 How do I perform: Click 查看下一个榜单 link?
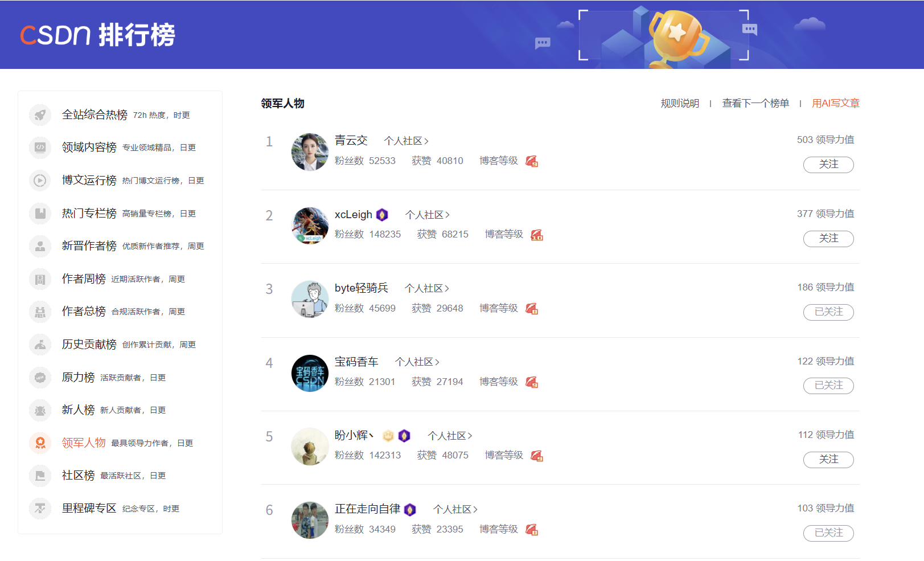(x=755, y=104)
